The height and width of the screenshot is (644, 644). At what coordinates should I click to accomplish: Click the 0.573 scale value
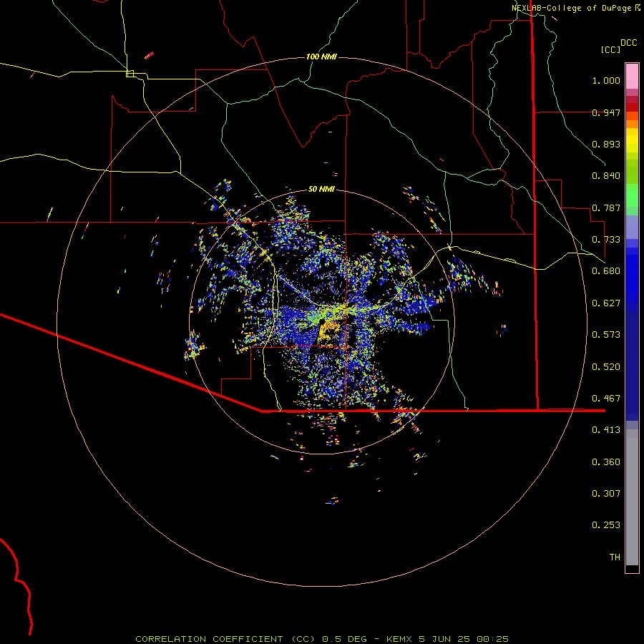606,335
